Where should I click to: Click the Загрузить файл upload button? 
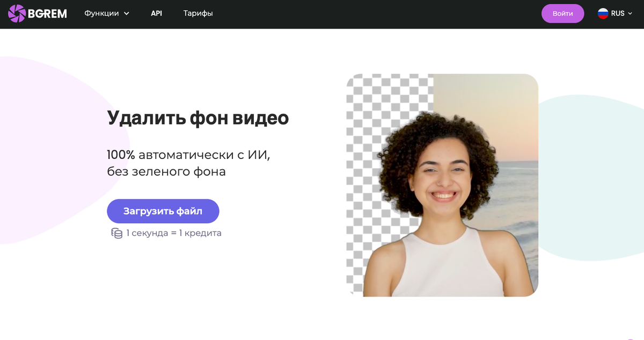click(x=163, y=211)
